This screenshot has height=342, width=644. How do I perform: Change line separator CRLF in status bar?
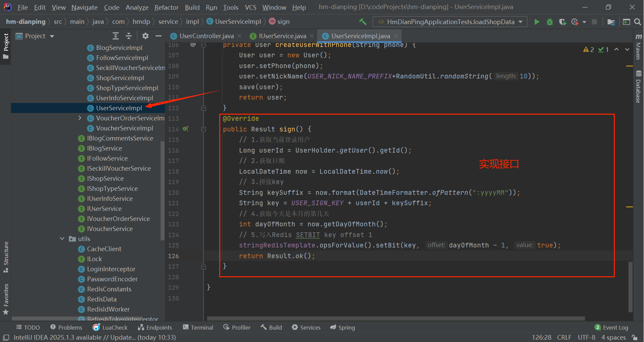[x=564, y=337]
